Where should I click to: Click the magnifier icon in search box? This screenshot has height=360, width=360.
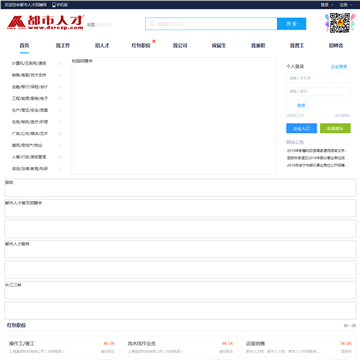(152, 24)
